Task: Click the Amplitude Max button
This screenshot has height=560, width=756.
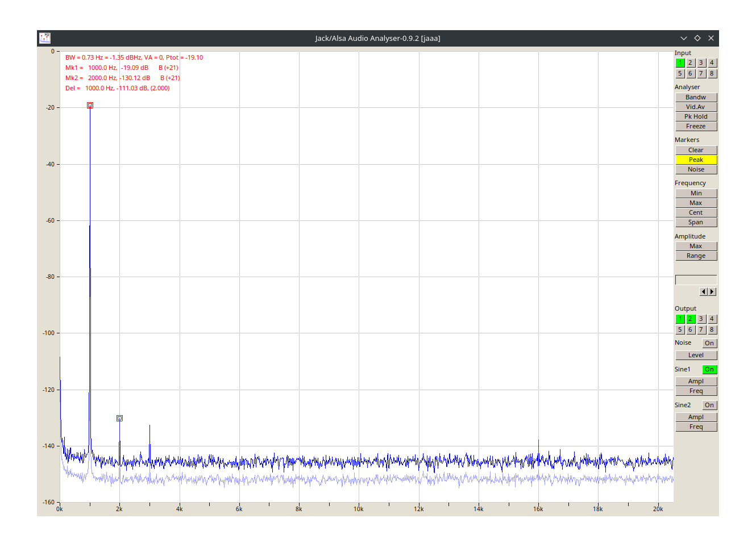Action: click(x=696, y=246)
